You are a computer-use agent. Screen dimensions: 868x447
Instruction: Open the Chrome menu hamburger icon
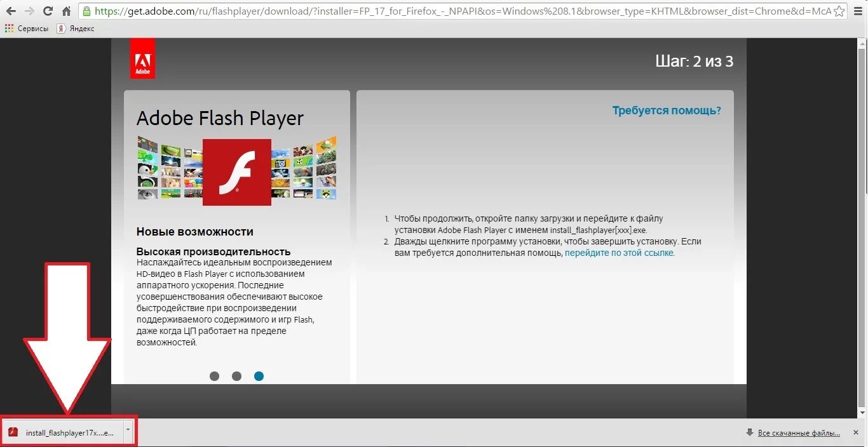(857, 11)
